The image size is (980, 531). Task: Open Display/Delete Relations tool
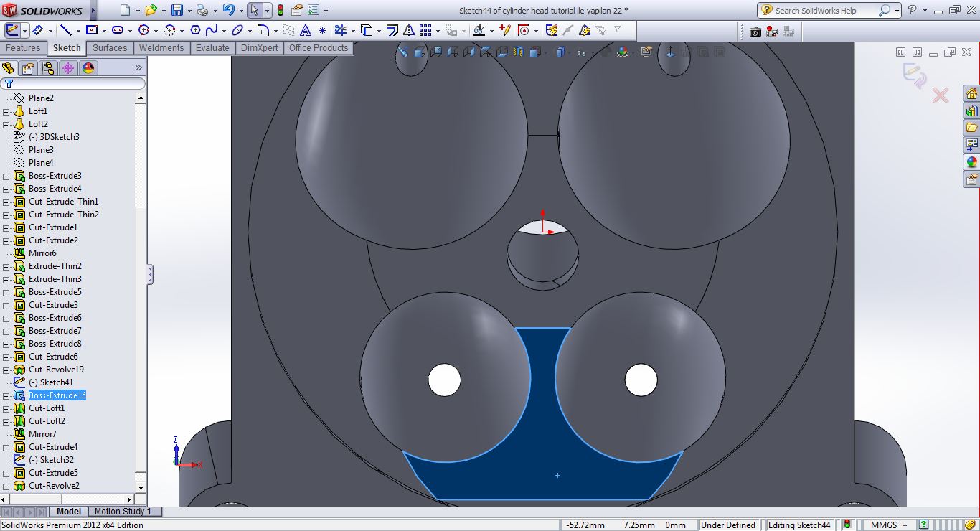click(479, 30)
